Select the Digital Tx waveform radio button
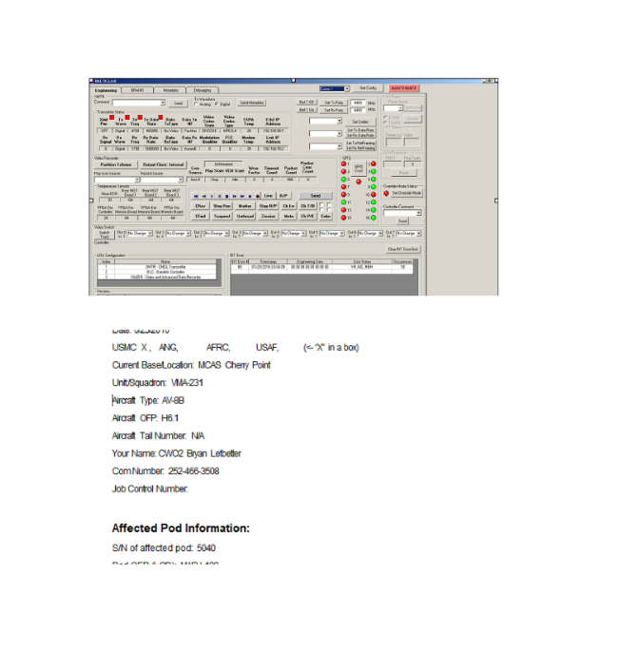Viewport: 620px width, 672px height. (x=218, y=104)
